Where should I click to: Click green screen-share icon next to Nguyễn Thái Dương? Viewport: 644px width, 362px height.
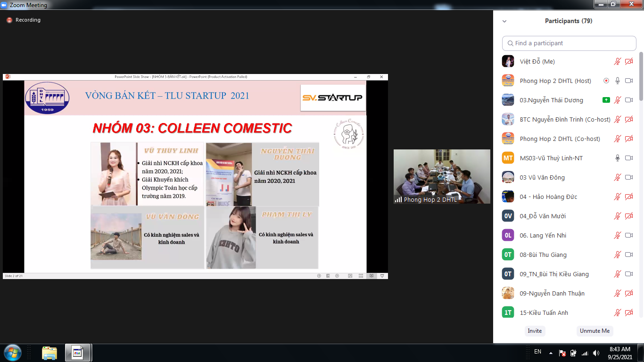[606, 100]
